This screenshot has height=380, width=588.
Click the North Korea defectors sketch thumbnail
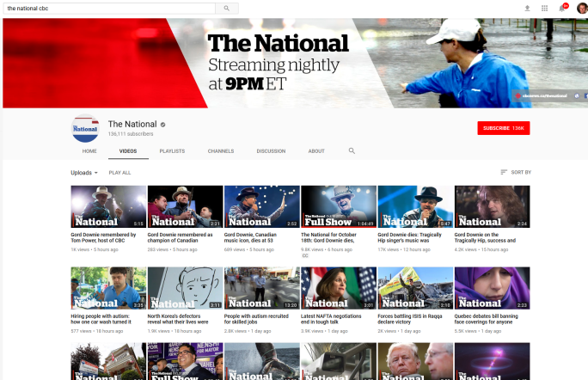[x=185, y=288]
